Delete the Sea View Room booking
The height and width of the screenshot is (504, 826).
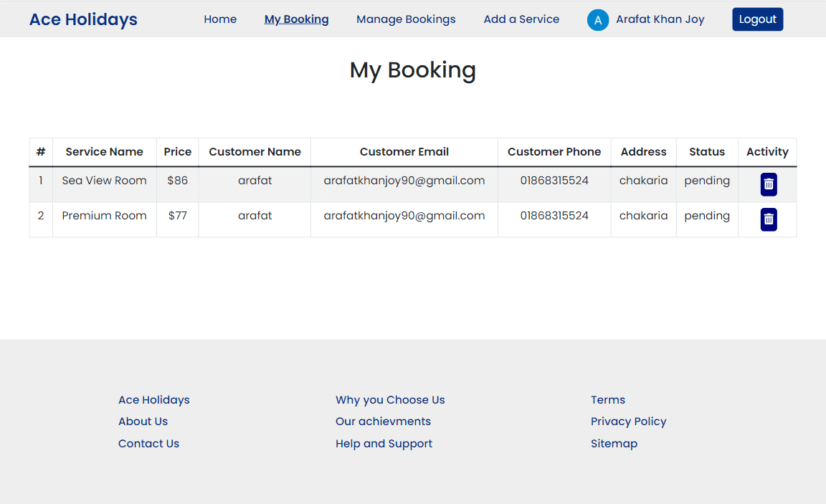click(x=768, y=184)
